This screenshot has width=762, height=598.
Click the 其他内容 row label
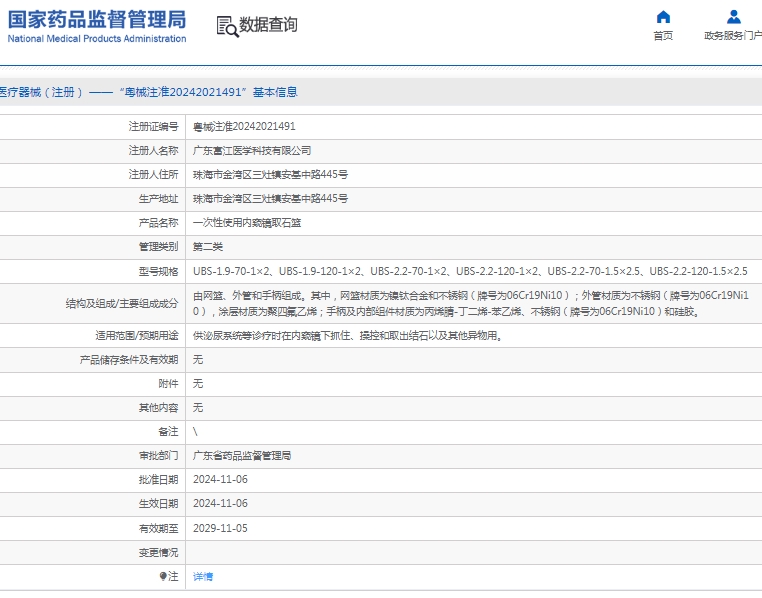158,408
